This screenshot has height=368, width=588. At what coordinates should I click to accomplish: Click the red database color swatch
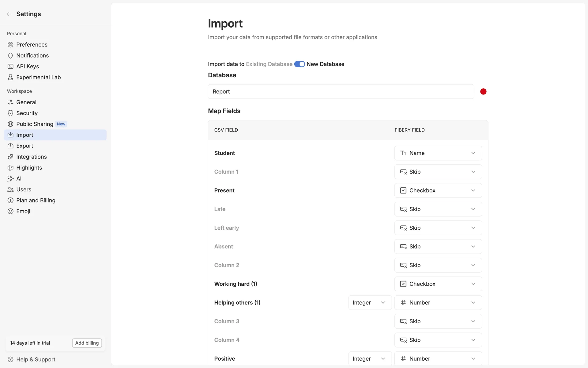pos(483,92)
